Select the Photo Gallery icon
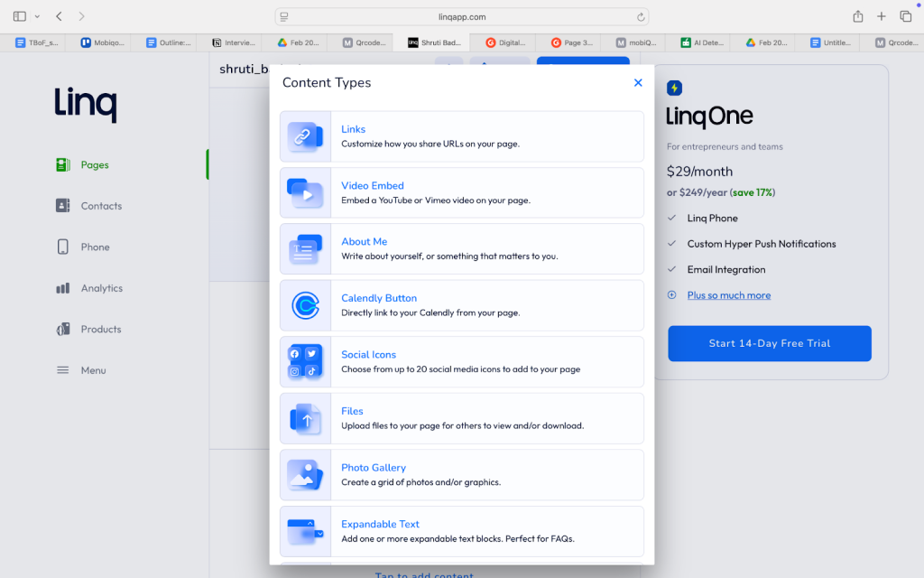Viewport: 924px width, 578px height. (x=305, y=474)
